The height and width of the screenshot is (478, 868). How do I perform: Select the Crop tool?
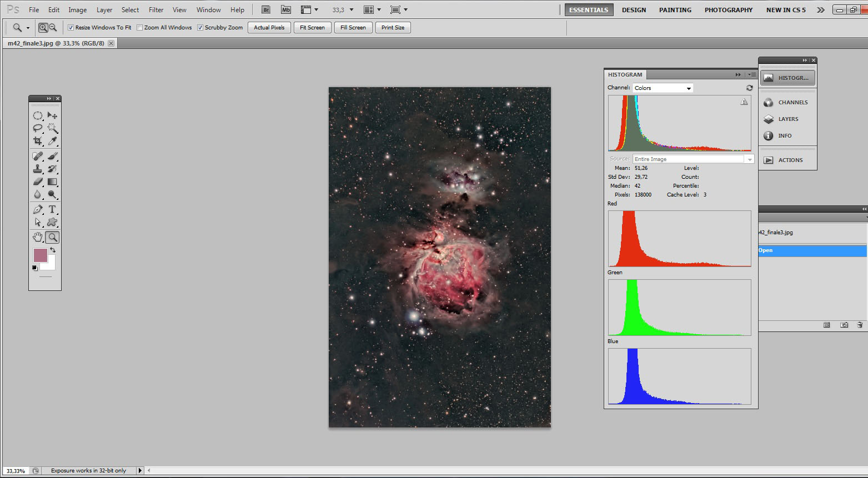(x=38, y=141)
